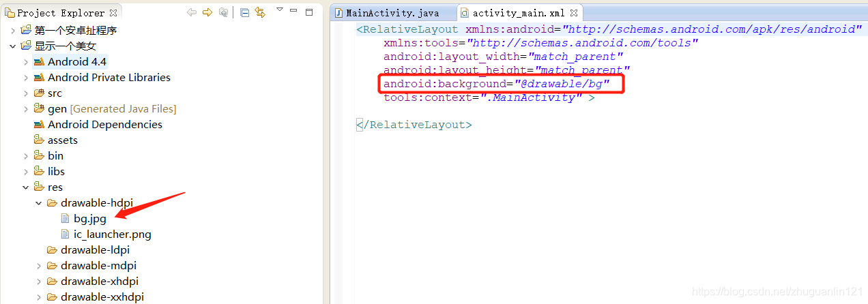Select the Android Dependencies item

click(105, 124)
